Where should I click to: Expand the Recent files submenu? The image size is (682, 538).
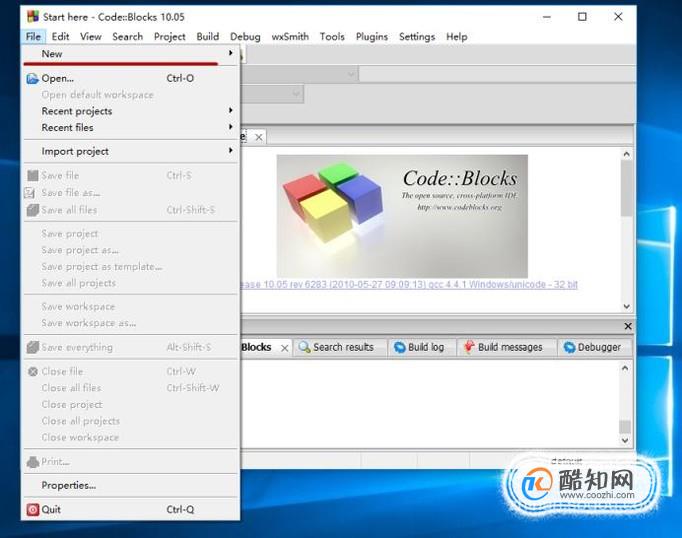coord(231,127)
